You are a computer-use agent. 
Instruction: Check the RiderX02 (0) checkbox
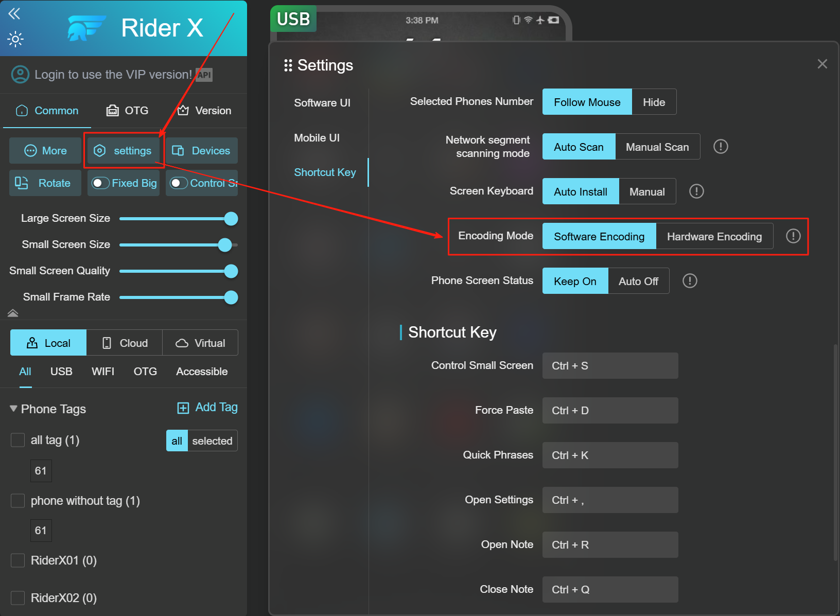tap(18, 598)
